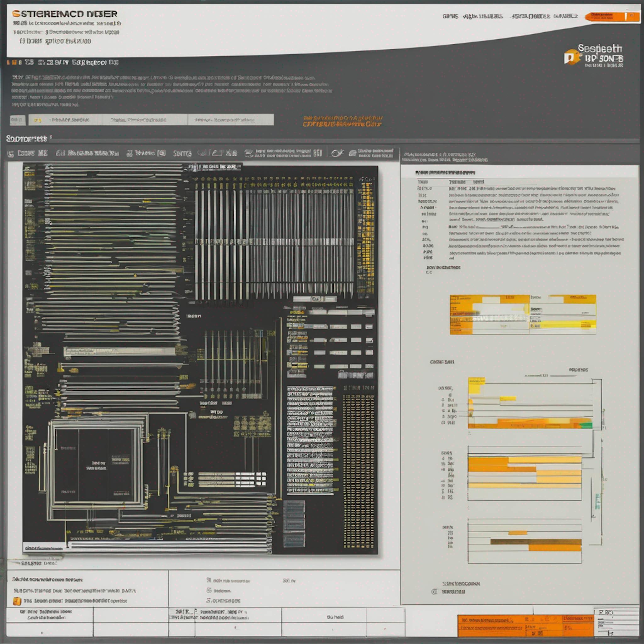This screenshot has width=644, height=644.
Task: Select the first tab with the yellow icon
Action: (65, 120)
